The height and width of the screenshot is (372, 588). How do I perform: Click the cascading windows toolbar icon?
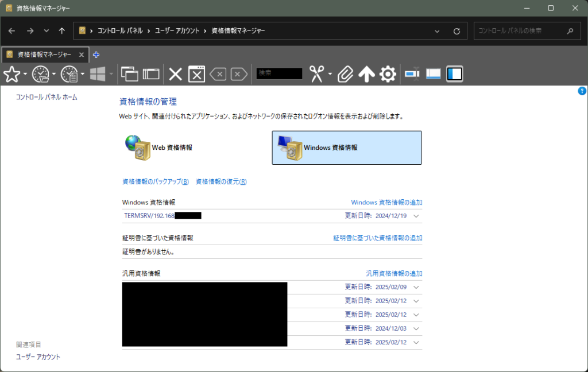tap(129, 74)
